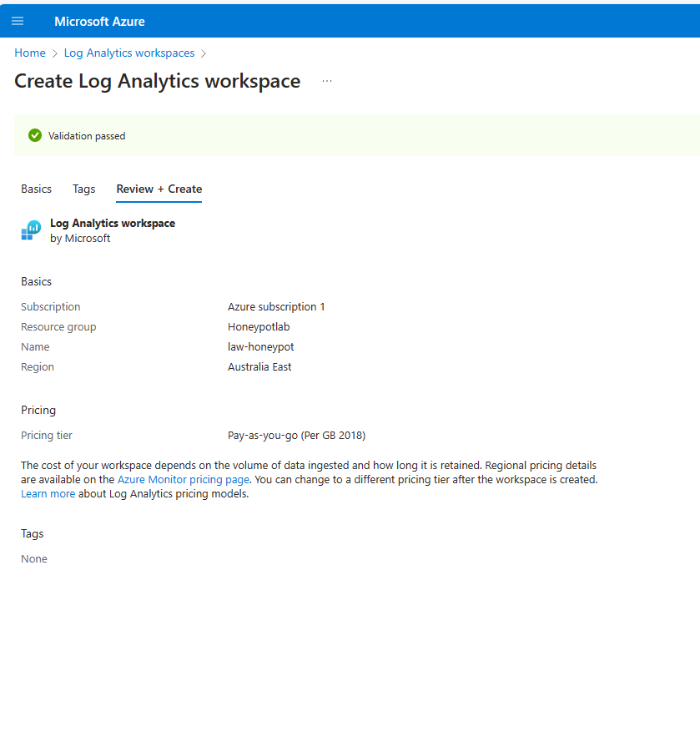This screenshot has width=700, height=752.
Task: Click the Pricing tier field label
Action: [47, 436]
